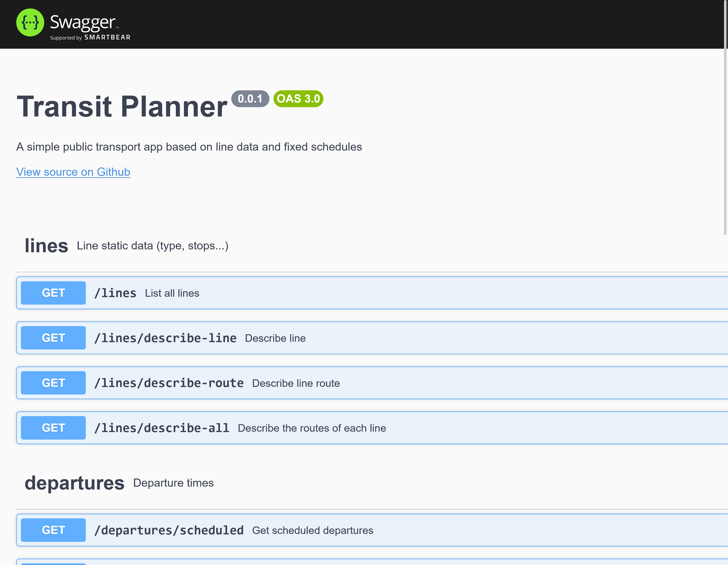This screenshot has height=565, width=728.
Task: Click GET badge for /lines/describe-all
Action: point(53,428)
